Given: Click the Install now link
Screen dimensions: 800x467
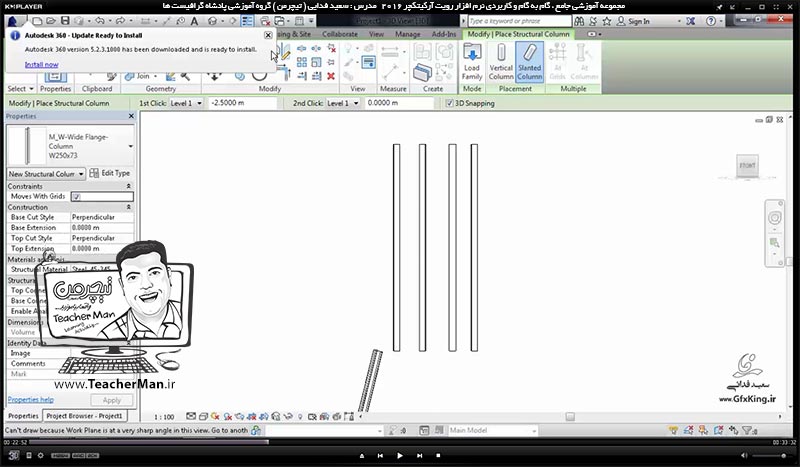Looking at the screenshot, I should [41, 65].
